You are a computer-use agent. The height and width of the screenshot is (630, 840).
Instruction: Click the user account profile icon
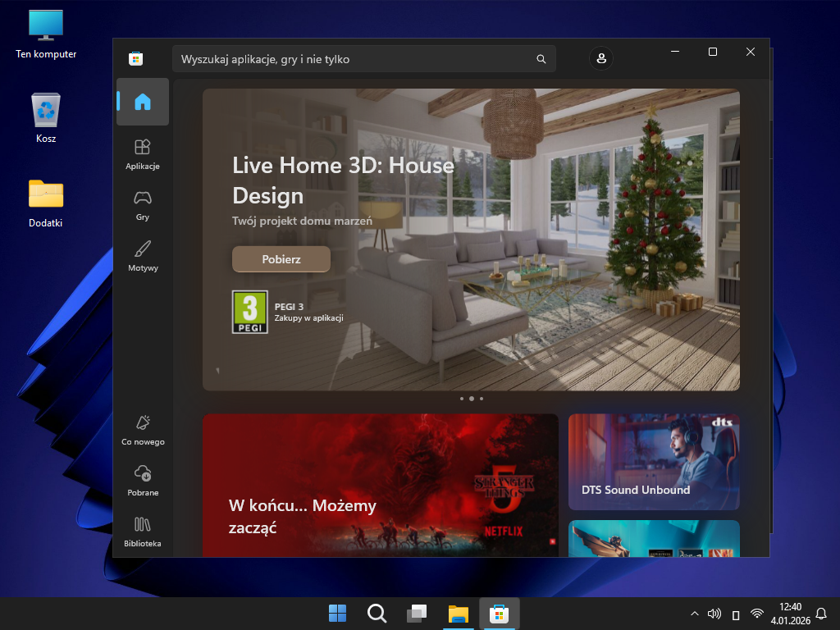601,59
